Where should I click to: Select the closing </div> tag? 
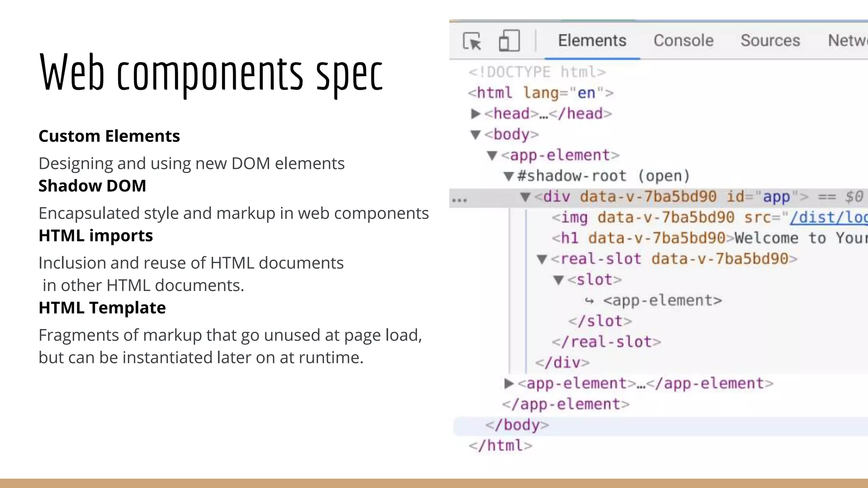[562, 363]
